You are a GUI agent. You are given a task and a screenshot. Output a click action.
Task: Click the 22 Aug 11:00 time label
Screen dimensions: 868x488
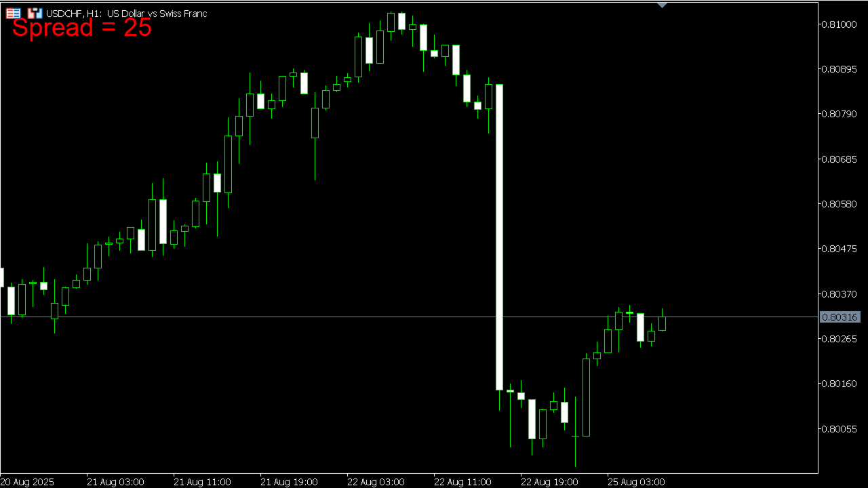click(x=462, y=482)
